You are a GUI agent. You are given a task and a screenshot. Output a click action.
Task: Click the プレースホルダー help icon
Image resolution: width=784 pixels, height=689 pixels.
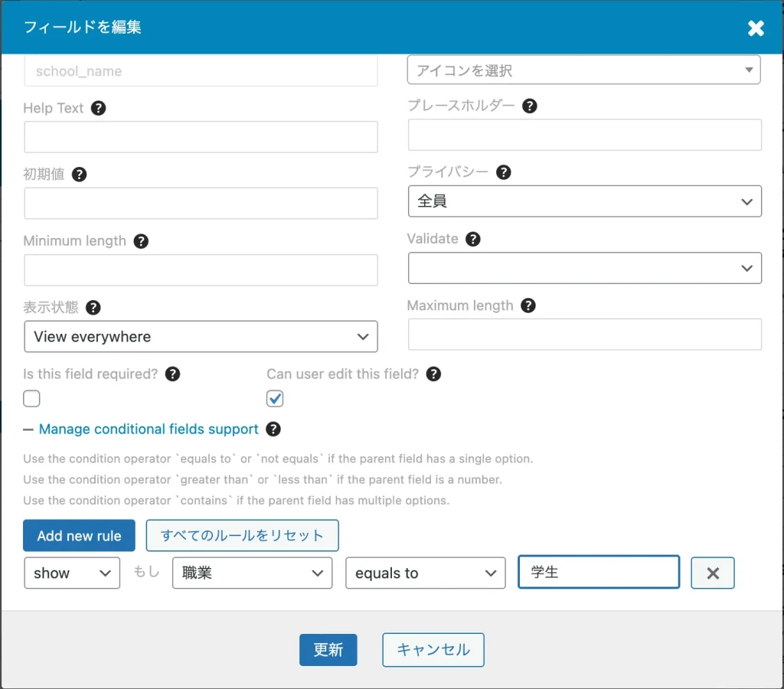click(529, 106)
